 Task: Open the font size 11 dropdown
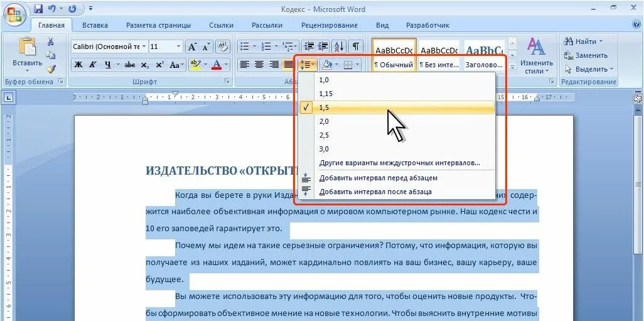179,46
